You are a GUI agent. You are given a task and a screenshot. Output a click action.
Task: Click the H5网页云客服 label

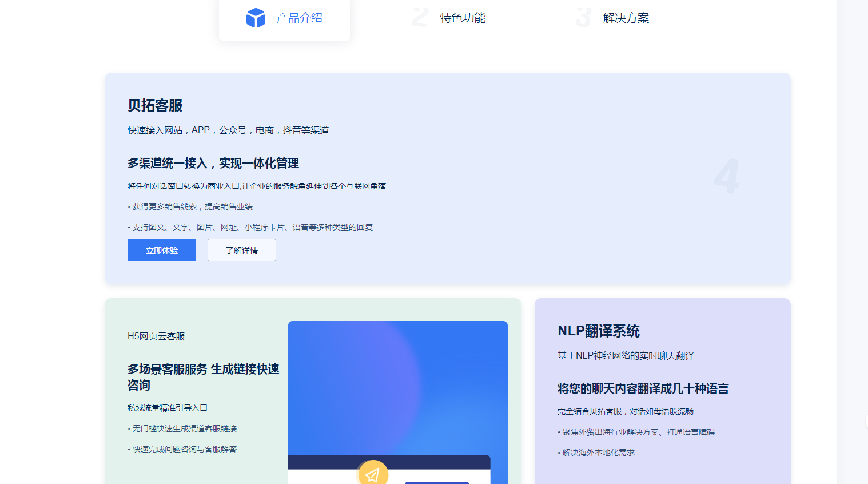coord(156,336)
